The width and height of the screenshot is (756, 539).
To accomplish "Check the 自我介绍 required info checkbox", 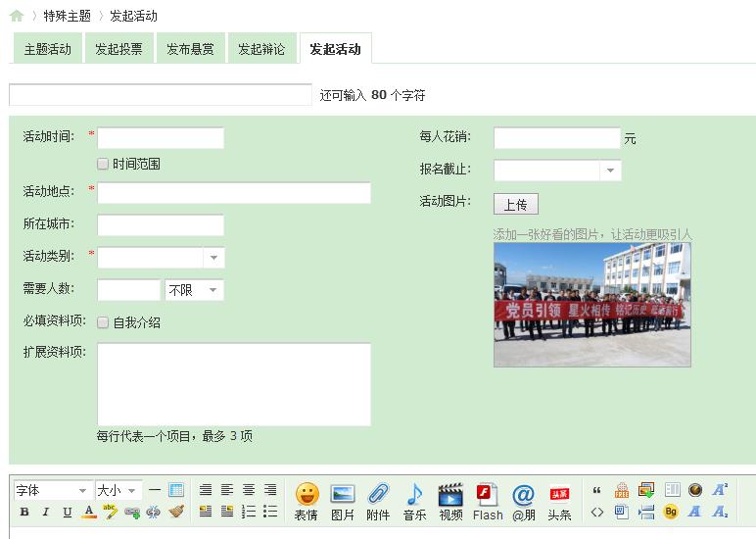I will coord(103,322).
